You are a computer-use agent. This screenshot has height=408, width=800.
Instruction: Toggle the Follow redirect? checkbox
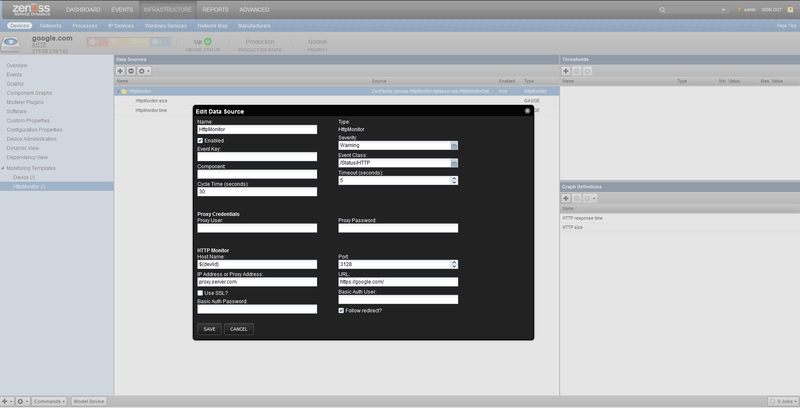tap(341, 310)
